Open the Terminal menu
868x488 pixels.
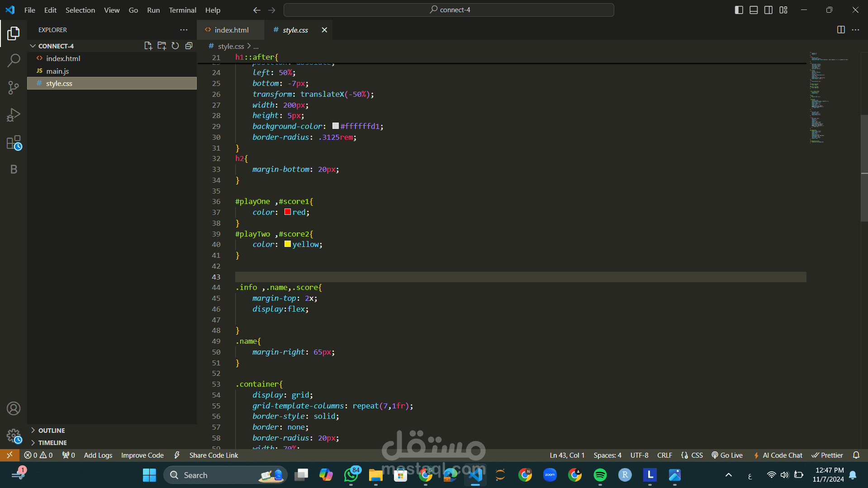point(182,10)
